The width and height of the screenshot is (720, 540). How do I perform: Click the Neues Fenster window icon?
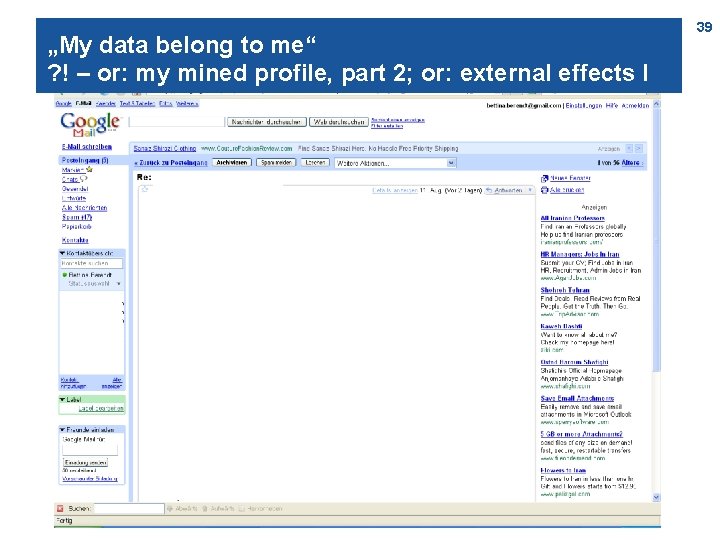545,178
